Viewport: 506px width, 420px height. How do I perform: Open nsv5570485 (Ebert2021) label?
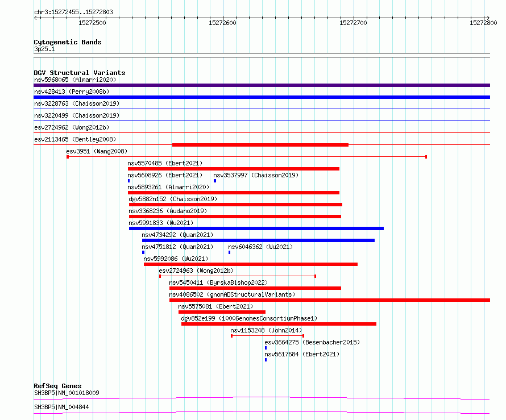[x=165, y=163]
